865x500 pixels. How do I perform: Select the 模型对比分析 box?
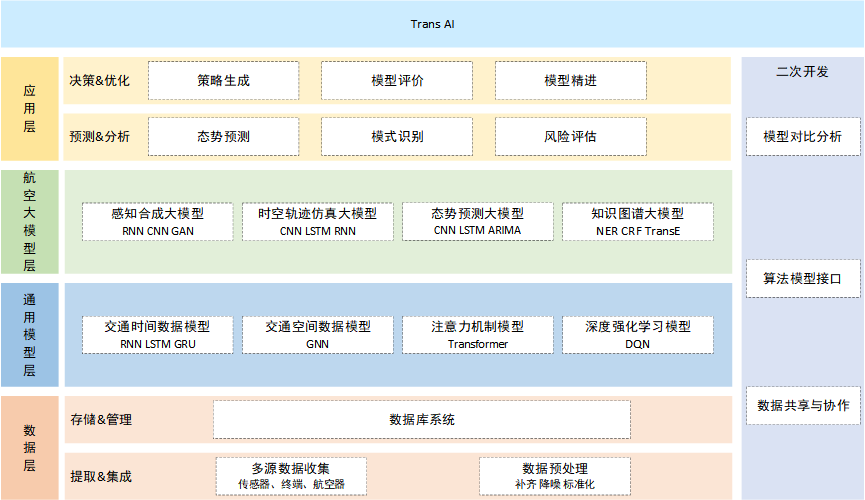click(803, 136)
